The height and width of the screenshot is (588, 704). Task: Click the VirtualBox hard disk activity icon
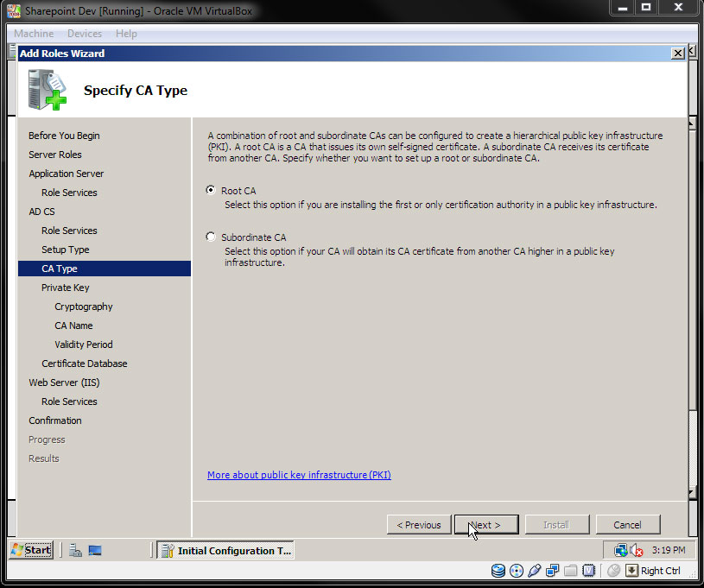(498, 571)
